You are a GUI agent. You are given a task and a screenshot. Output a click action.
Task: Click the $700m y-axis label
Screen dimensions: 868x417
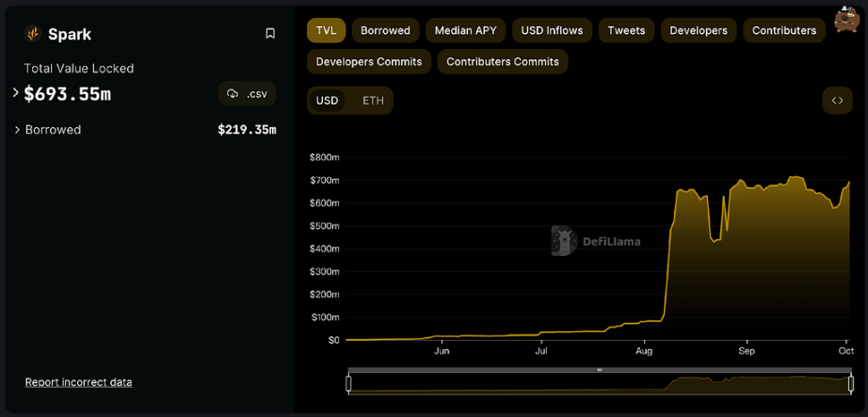click(x=325, y=181)
